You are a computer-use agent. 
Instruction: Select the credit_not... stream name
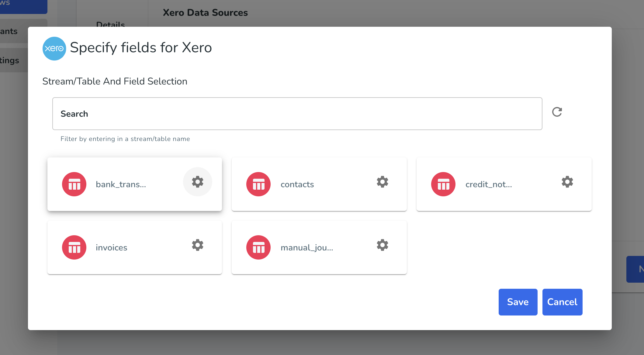point(489,184)
